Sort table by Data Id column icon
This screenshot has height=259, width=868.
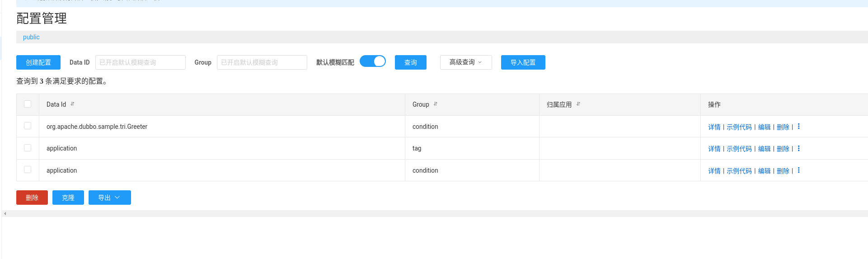pyautogui.click(x=72, y=104)
